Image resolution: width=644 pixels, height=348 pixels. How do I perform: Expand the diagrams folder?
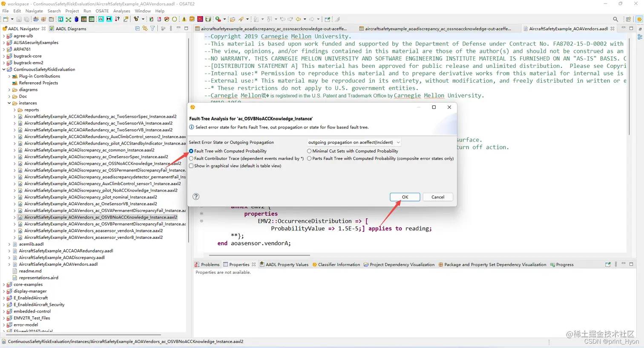coord(9,90)
